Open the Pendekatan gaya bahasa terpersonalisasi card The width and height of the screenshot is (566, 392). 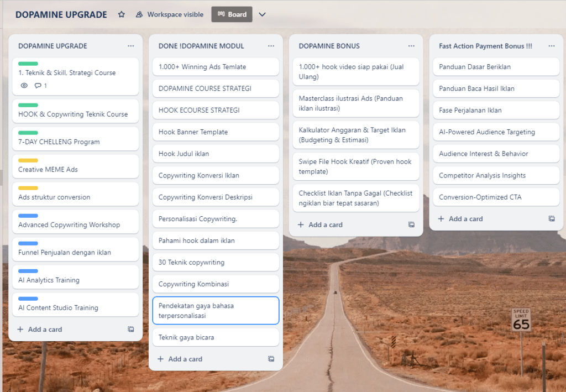(x=216, y=310)
